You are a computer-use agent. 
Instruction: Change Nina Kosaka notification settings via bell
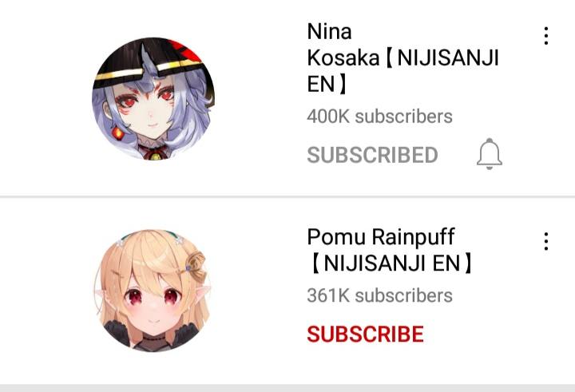490,154
